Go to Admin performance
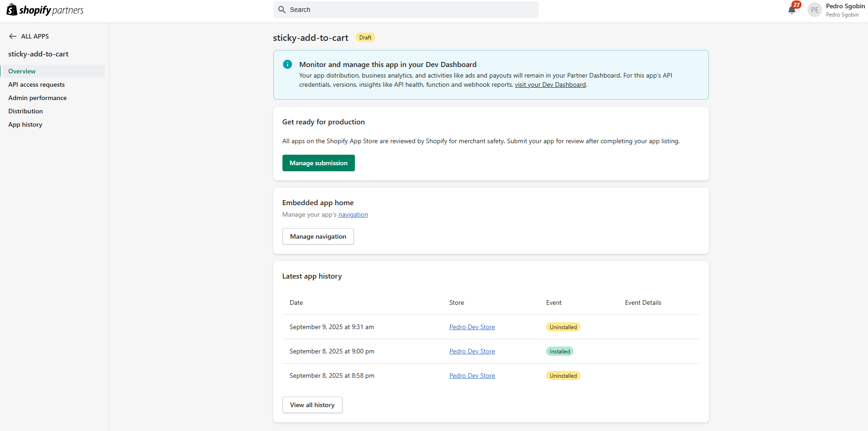The image size is (868, 431). pos(38,98)
